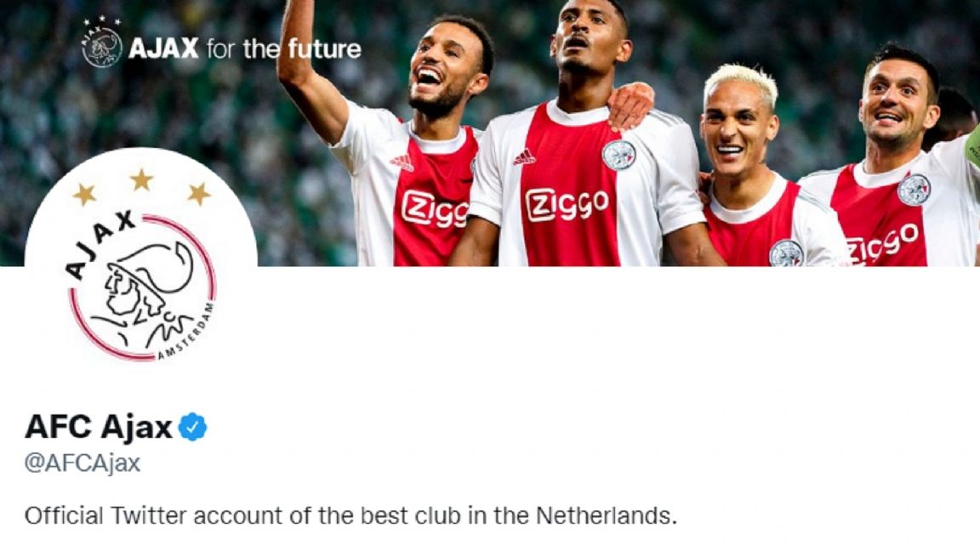Click the club crest on the blond player's shirt
The height and width of the screenshot is (551, 980).
pos(786,253)
